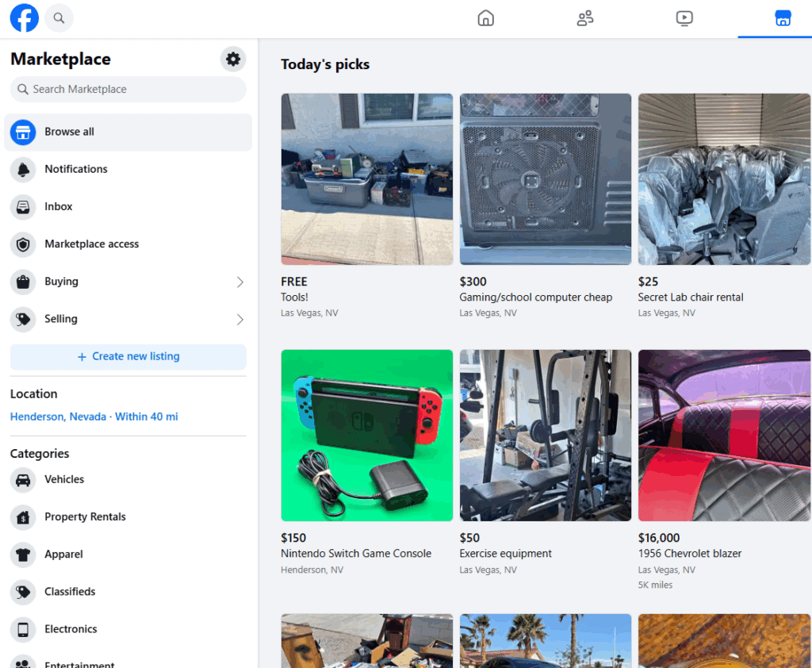Click Create new listing button
This screenshot has width=812, height=668.
pos(128,356)
